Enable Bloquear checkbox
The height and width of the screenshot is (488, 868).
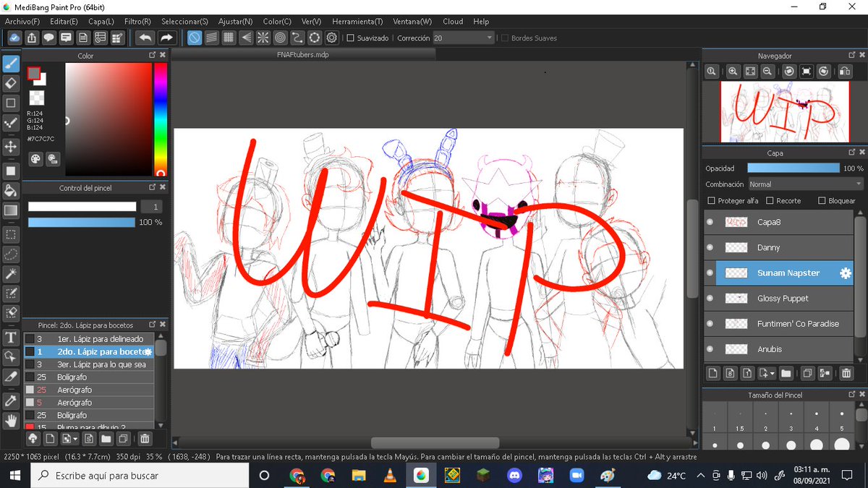pos(822,201)
